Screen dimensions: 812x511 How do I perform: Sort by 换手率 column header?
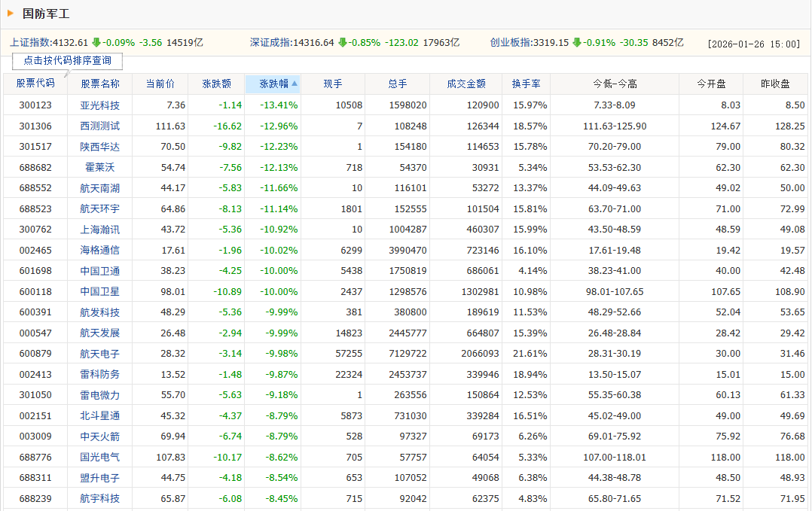coord(526,84)
